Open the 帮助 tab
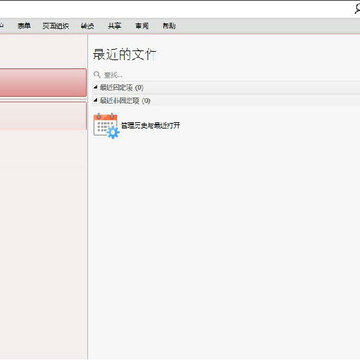This screenshot has height=360, width=360. pyautogui.click(x=169, y=26)
